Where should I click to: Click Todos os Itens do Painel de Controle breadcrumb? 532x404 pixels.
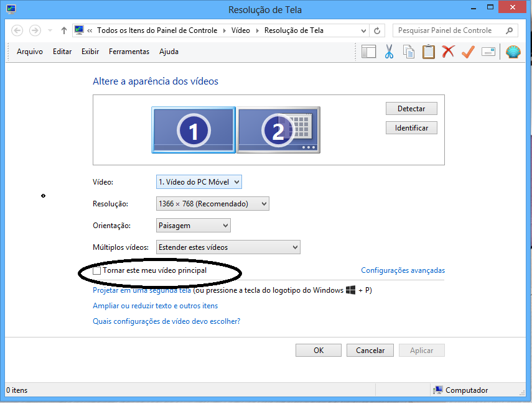click(x=157, y=30)
